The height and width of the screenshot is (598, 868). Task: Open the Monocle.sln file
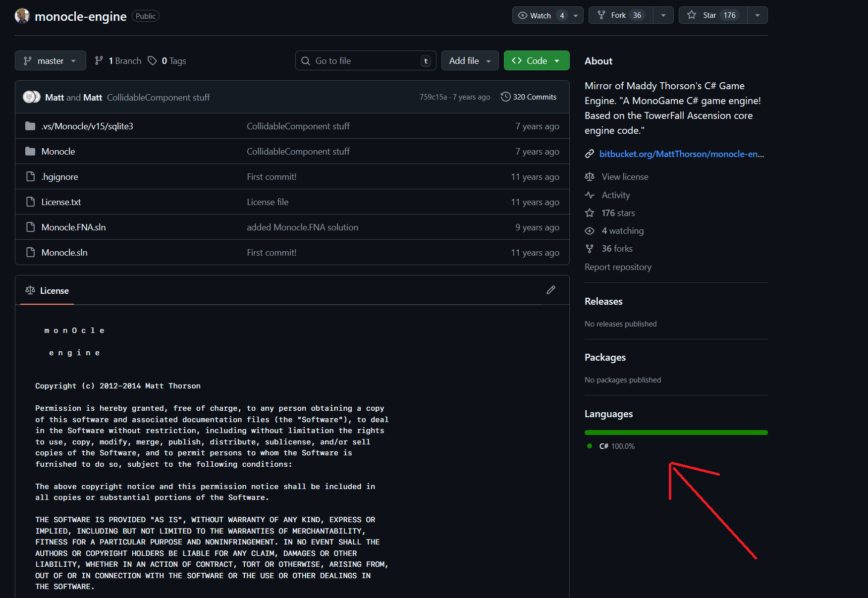(64, 253)
